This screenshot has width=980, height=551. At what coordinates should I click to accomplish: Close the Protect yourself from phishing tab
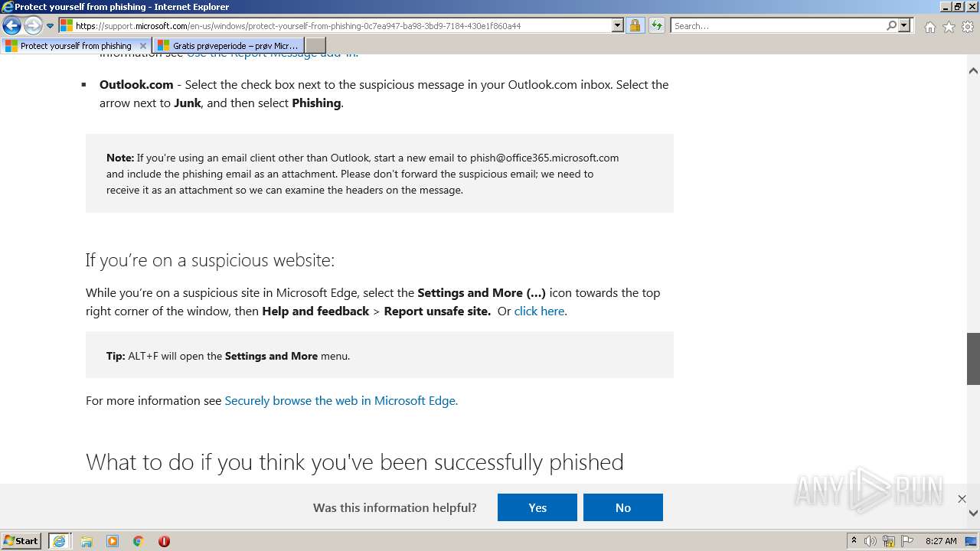point(142,46)
